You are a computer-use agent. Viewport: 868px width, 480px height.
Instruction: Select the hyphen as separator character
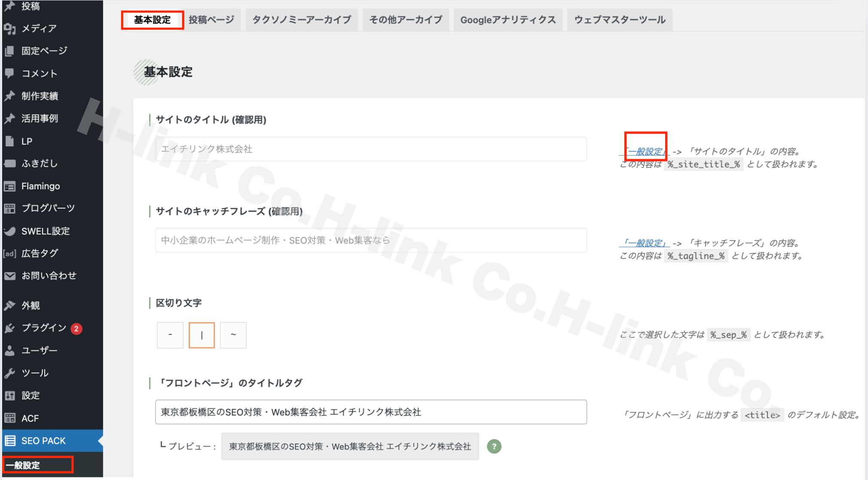click(170, 335)
